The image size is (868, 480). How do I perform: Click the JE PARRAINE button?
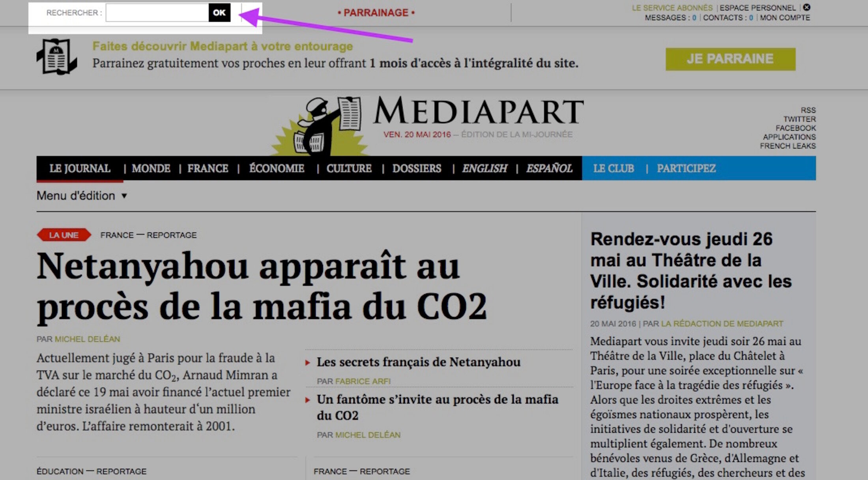coord(730,59)
